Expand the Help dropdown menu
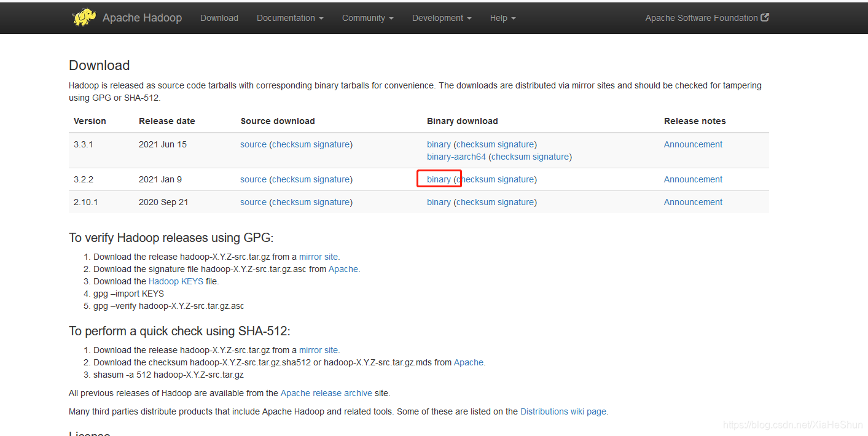Viewport: 868px width, 436px height. 502,18
